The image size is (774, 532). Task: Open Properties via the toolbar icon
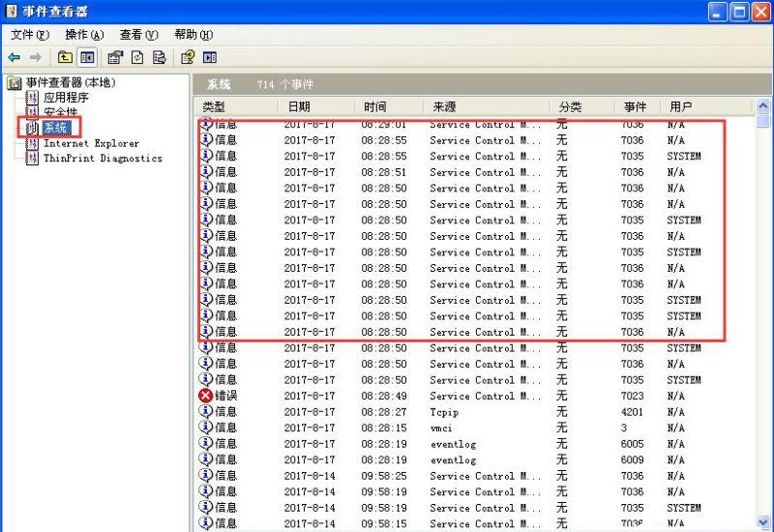coord(115,58)
